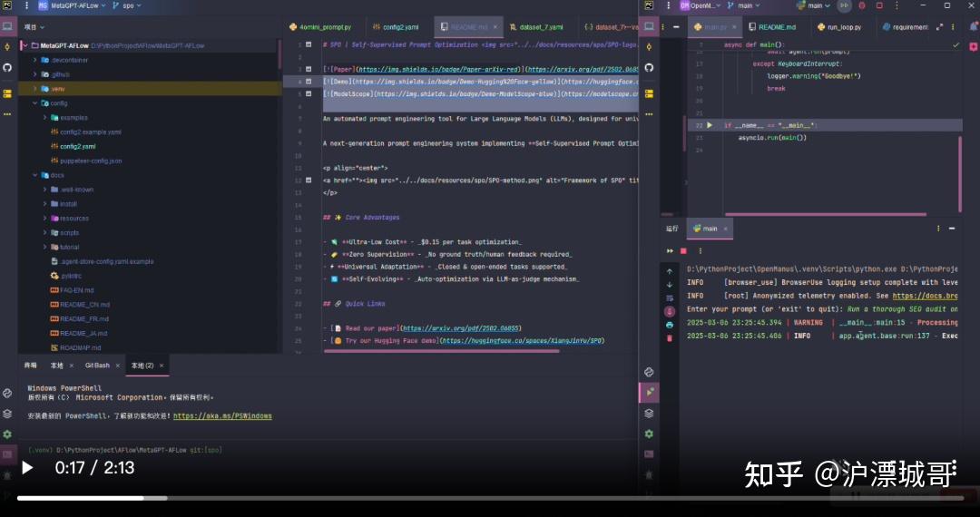The height and width of the screenshot is (517, 980).
Task: Switch to README.md tab in OpenManus window
Action: point(771,27)
